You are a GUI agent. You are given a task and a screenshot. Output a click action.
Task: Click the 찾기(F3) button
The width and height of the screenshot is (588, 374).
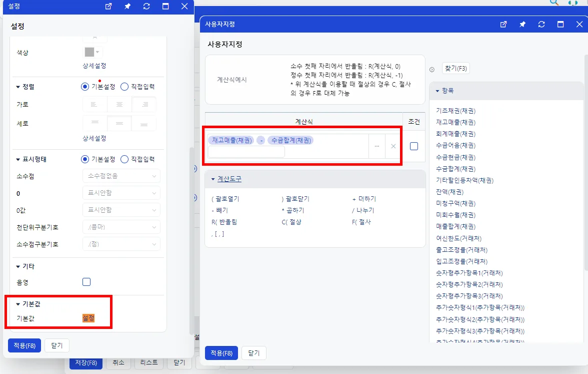click(456, 68)
